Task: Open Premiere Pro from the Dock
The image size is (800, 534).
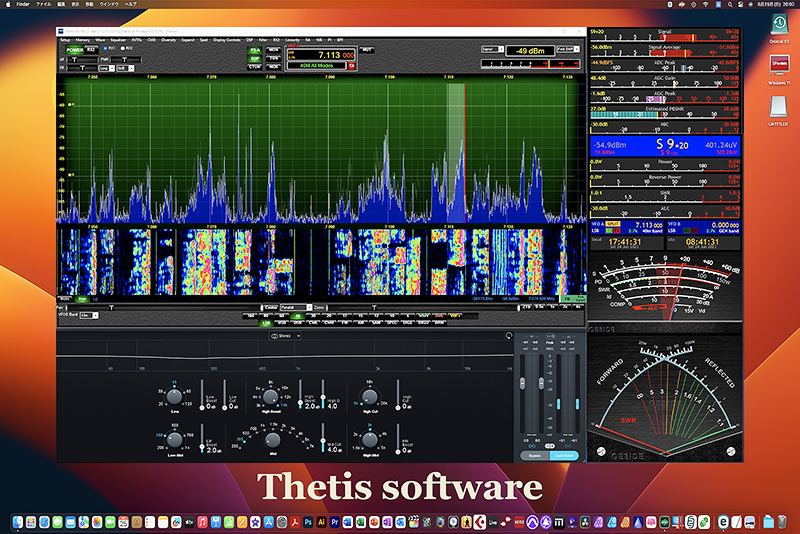Action: pyautogui.click(x=335, y=522)
